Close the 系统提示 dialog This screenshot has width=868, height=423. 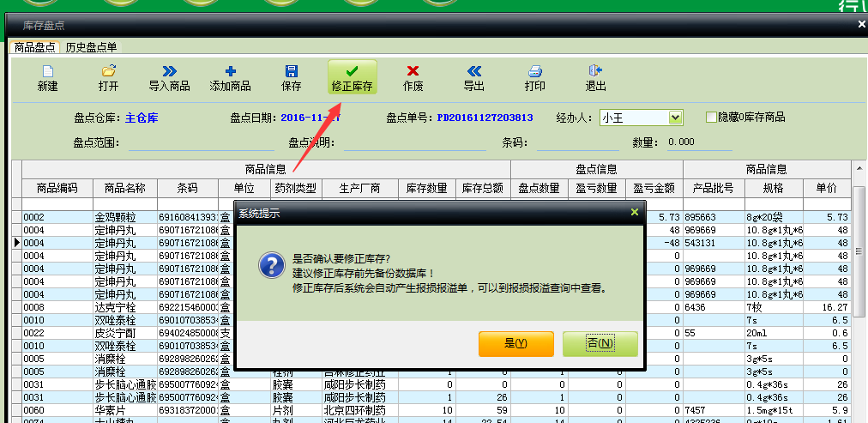tap(635, 212)
